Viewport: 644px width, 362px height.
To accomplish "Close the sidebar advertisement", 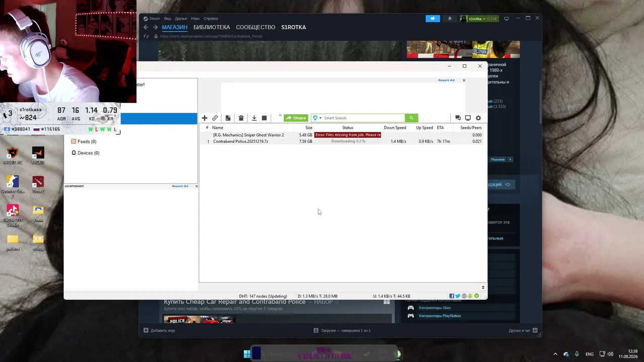I will click(x=196, y=186).
